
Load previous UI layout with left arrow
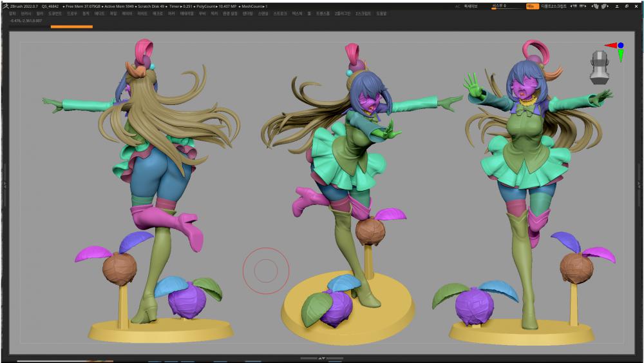point(574,6)
